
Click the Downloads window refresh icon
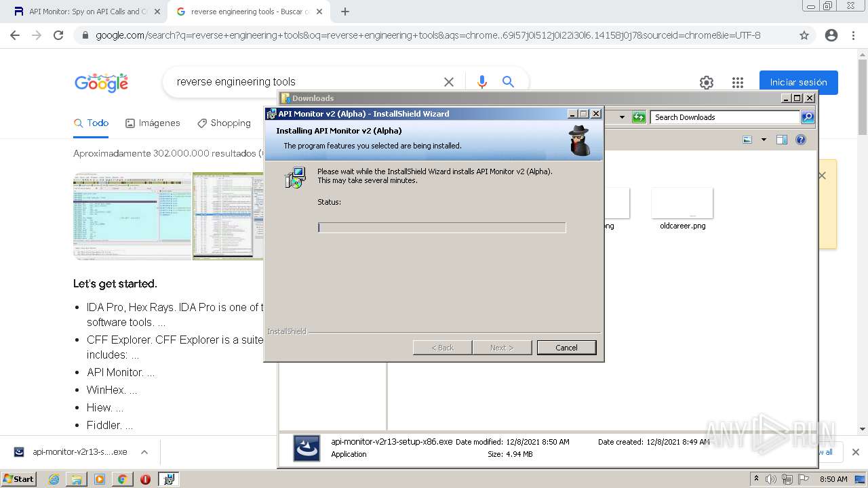tap(638, 117)
